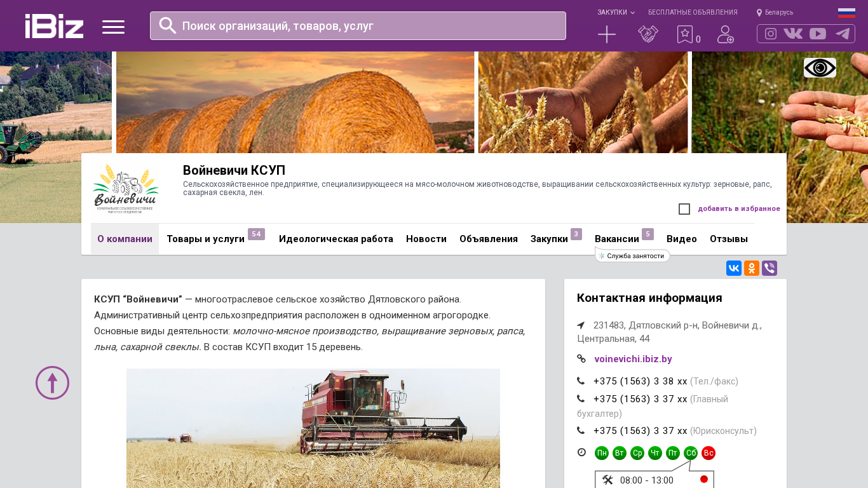Share page via VK button
This screenshot has width=868, height=488.
[x=734, y=268]
